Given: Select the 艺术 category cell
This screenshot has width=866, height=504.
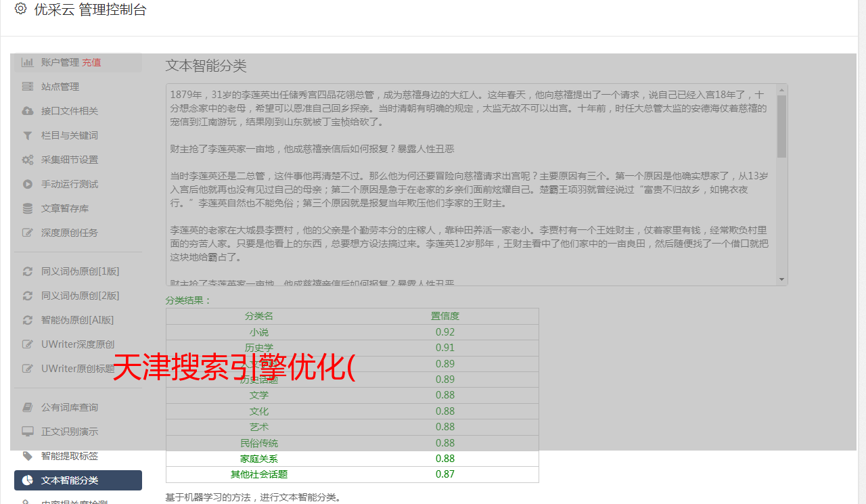Looking at the screenshot, I should click(x=259, y=427).
